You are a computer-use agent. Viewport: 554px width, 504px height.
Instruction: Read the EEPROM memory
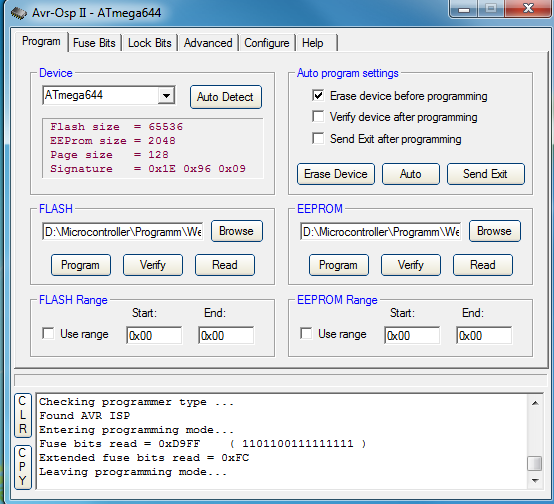coord(483,265)
